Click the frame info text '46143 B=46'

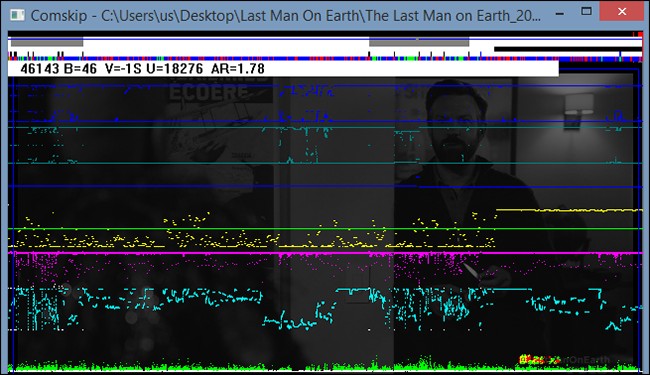click(58, 69)
